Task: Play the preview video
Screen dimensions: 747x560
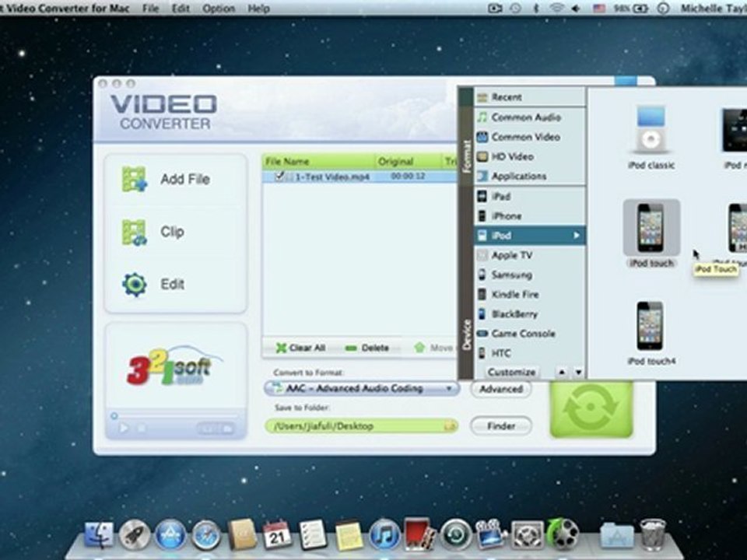Action: click(123, 428)
